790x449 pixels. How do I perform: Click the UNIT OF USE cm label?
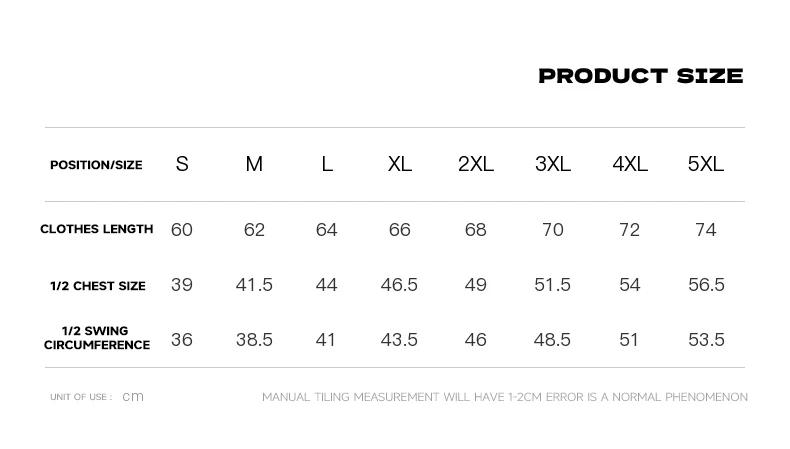click(97, 397)
